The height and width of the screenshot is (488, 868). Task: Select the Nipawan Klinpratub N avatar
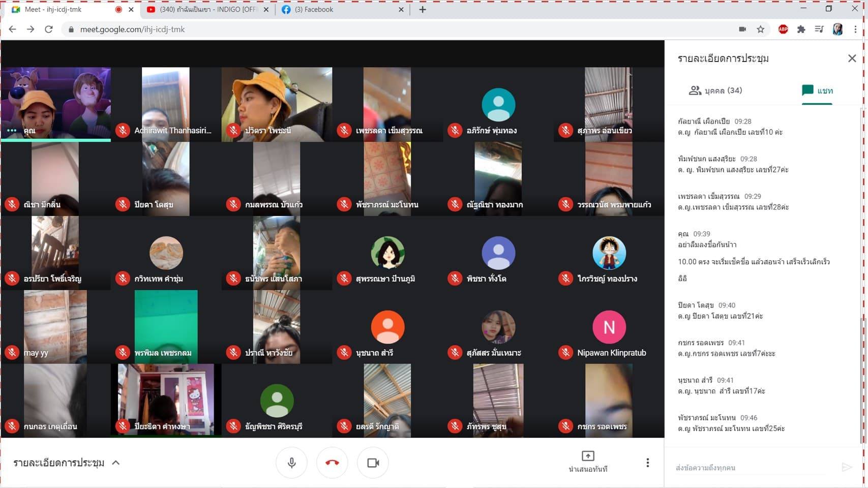609,327
